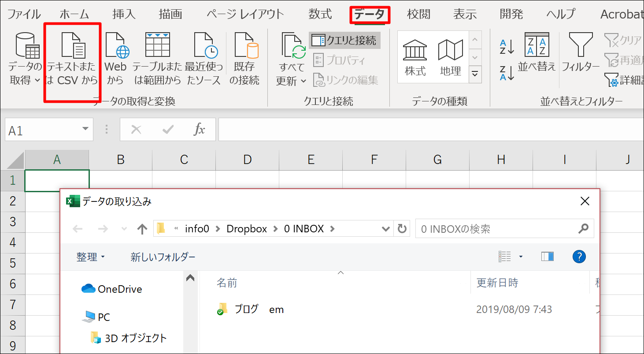Screen dimensions: 644x354
Task: Switch to the ページ レイアウト tab
Action: [245, 14]
